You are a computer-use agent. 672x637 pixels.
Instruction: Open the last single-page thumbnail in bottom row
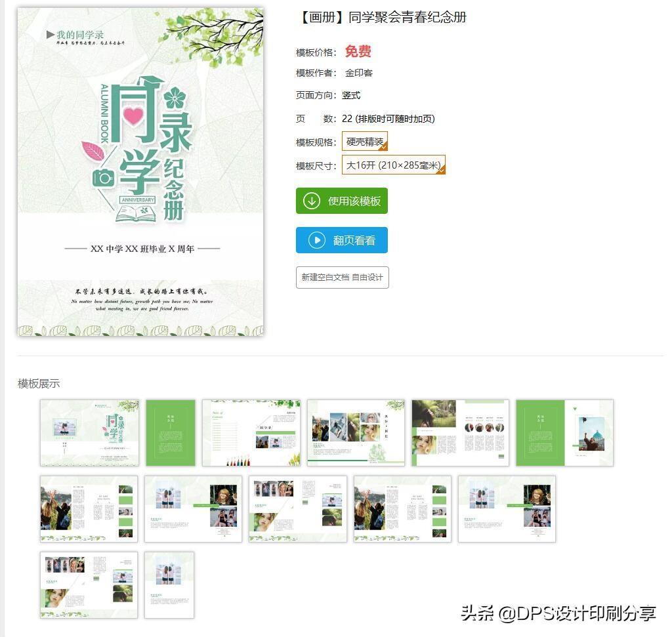coord(169,585)
